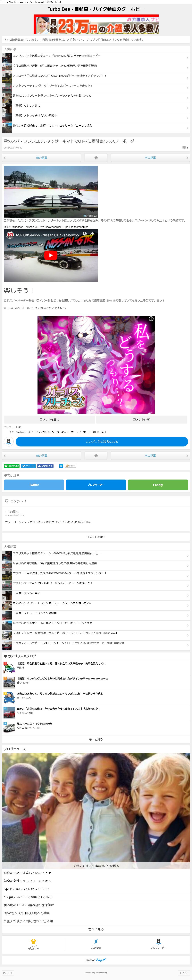Viewport: 192px width, 980px height.
Task: Switch to PCモード in the footer
Action: (x=8, y=972)
